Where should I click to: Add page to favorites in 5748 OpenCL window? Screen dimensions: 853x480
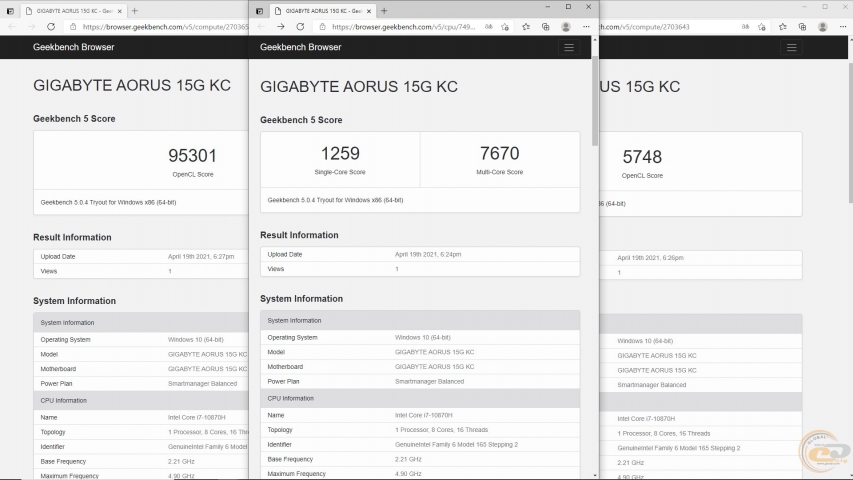762,27
